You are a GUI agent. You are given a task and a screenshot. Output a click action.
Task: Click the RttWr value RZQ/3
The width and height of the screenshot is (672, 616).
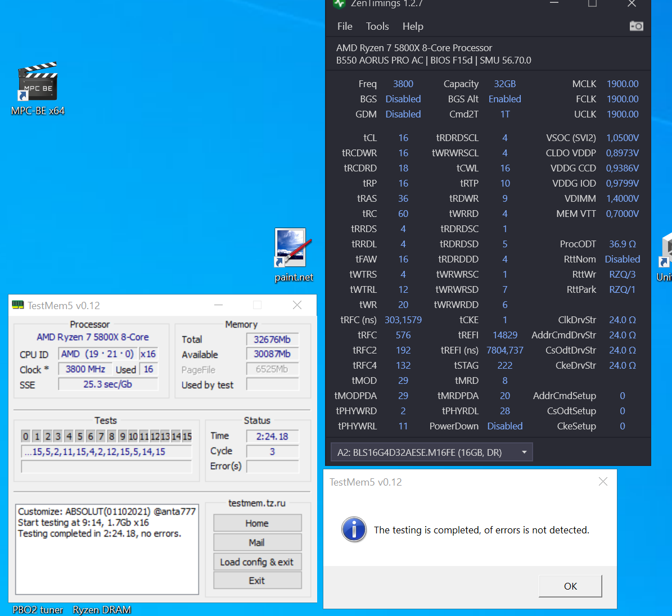click(623, 275)
